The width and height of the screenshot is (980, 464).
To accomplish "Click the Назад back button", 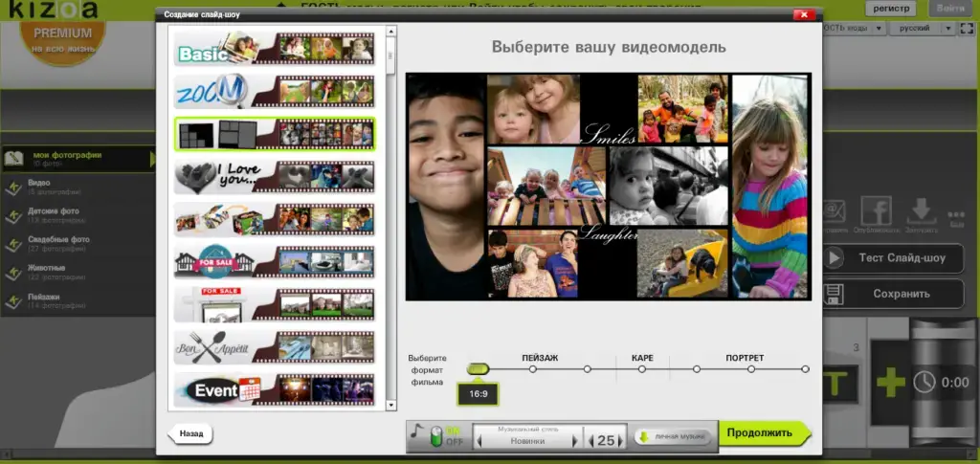I will [190, 433].
